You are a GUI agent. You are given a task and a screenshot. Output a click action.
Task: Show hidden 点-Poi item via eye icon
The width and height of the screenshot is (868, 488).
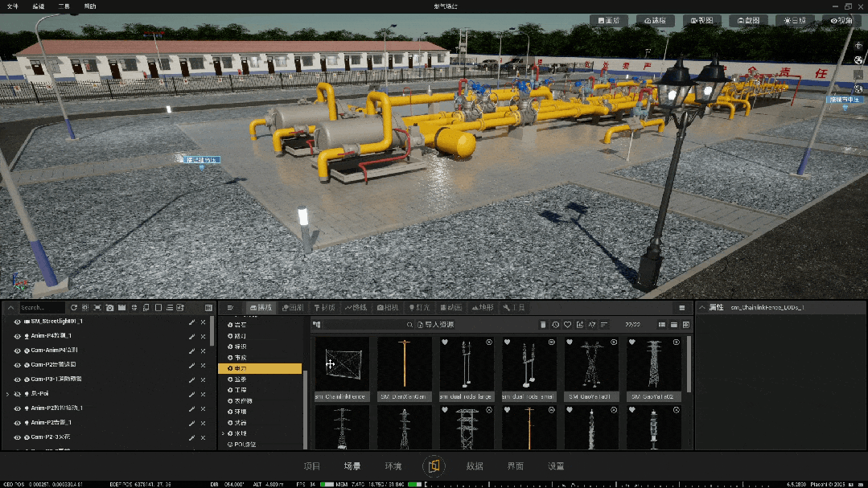point(17,395)
